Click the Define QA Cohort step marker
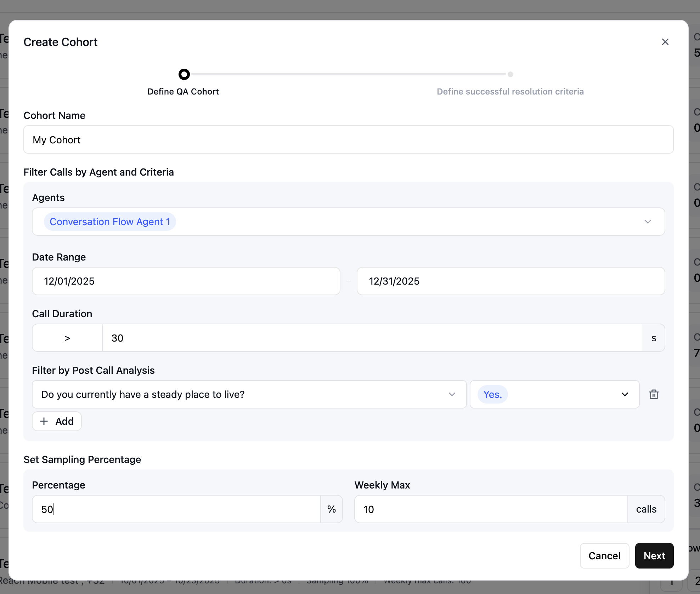Screen dimensions: 700x594 click(x=184, y=74)
